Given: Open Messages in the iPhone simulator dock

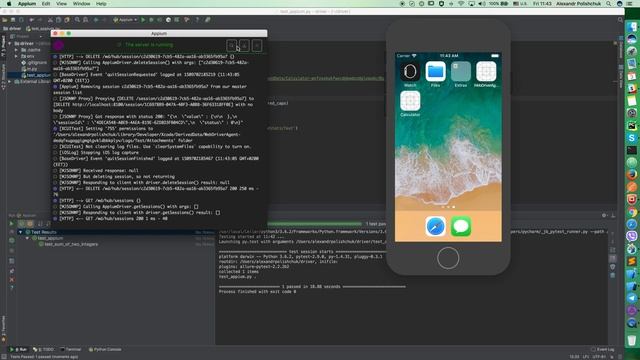Looking at the screenshot, I should (x=461, y=227).
